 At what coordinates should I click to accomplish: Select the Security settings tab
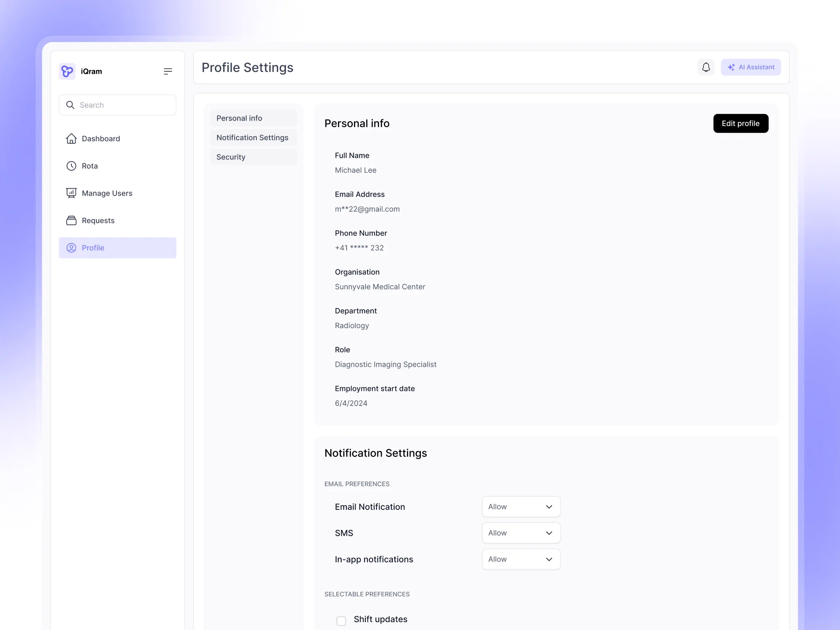point(253,157)
